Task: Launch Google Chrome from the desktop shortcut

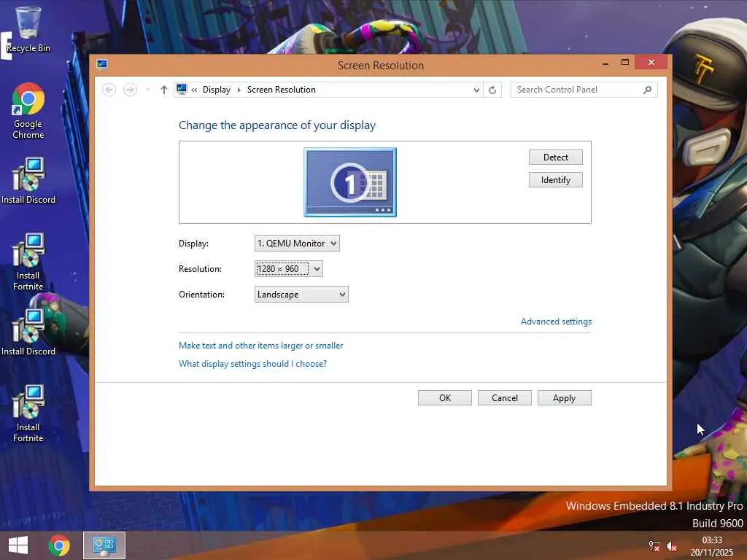Action: click(x=28, y=111)
